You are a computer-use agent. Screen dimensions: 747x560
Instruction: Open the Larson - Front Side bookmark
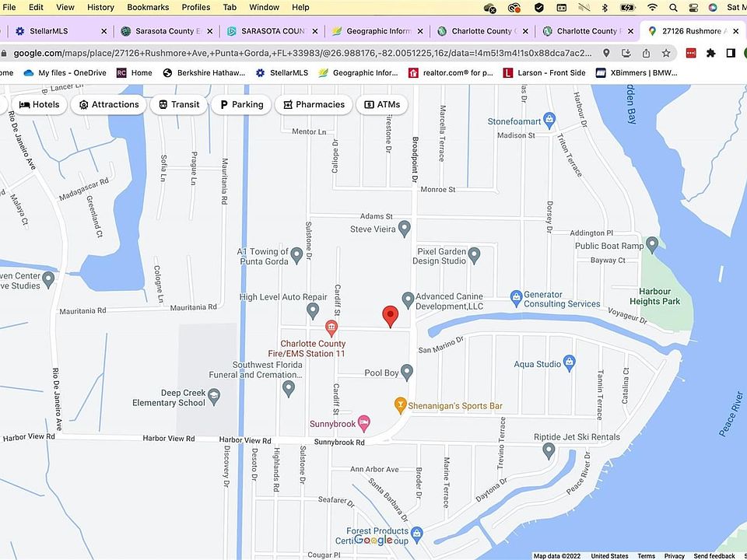545,73
